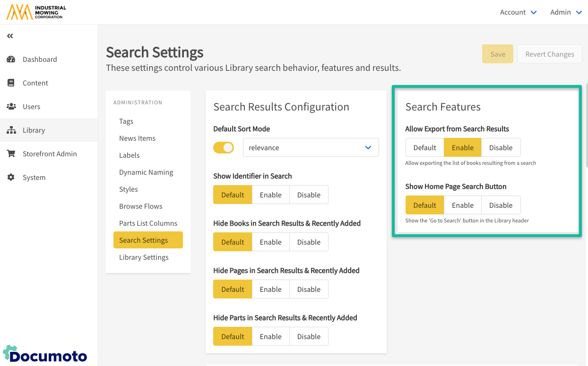This screenshot has height=366, width=588.
Task: Click the Content book icon
Action: [x=11, y=83]
